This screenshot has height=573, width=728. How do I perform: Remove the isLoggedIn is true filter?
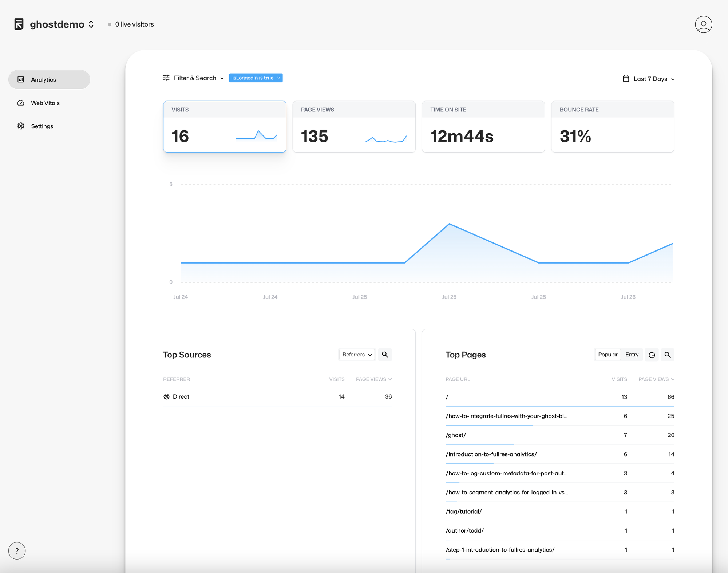click(x=278, y=78)
